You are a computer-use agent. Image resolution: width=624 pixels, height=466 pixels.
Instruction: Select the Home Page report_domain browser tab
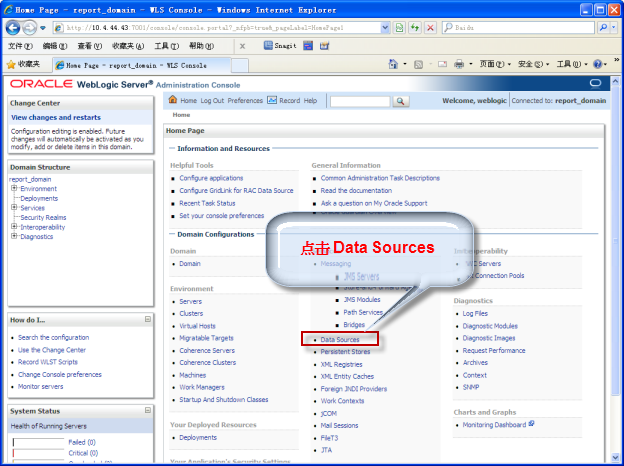141,65
